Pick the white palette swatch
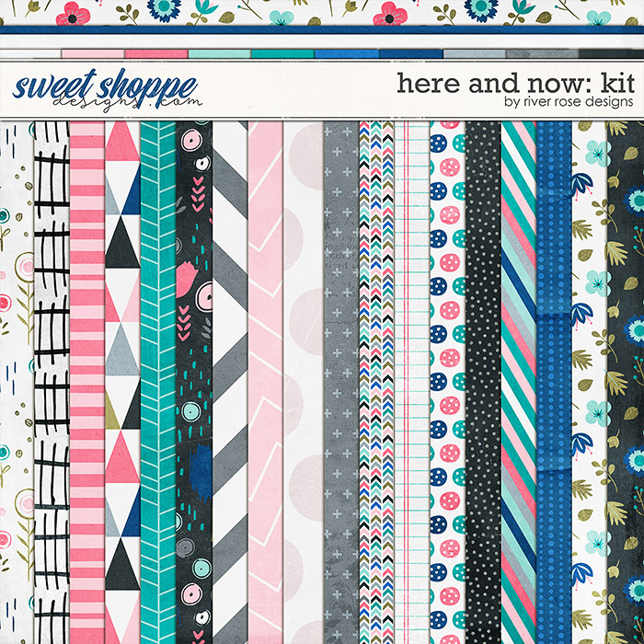The image size is (644, 644). pos(30,53)
